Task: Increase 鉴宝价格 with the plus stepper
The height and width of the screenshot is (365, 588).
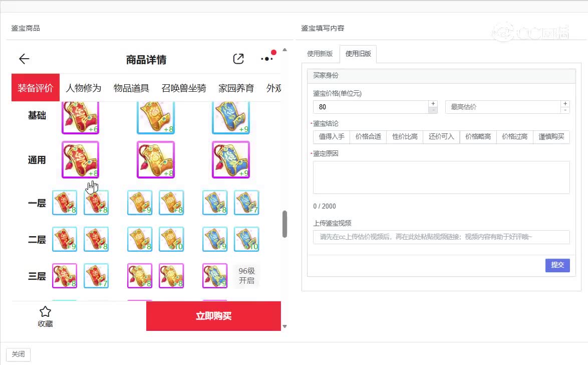Action: (x=433, y=104)
